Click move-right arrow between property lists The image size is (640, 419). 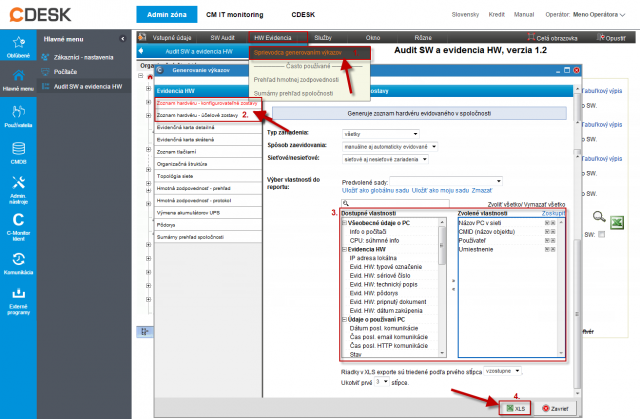tap(453, 281)
